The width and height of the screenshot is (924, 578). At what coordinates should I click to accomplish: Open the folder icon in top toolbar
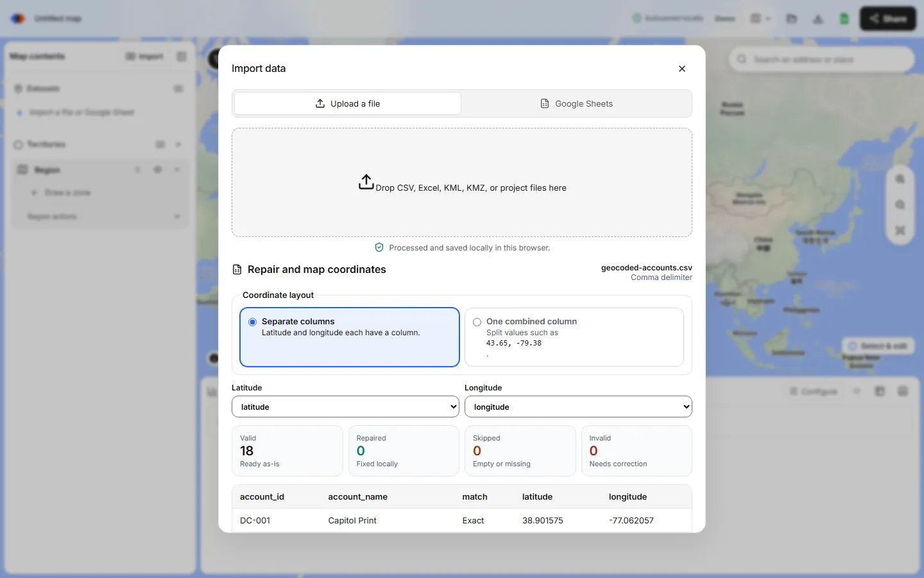tap(792, 19)
